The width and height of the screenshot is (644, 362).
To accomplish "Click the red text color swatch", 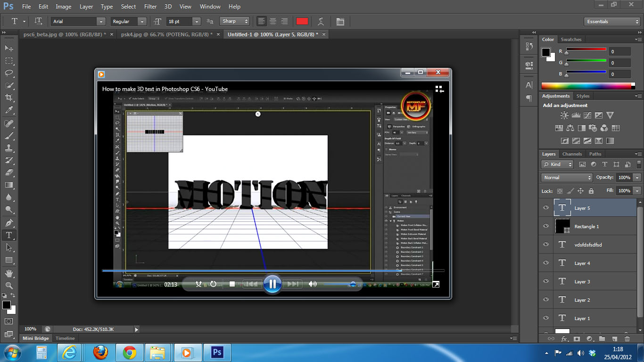I will click(x=302, y=21).
